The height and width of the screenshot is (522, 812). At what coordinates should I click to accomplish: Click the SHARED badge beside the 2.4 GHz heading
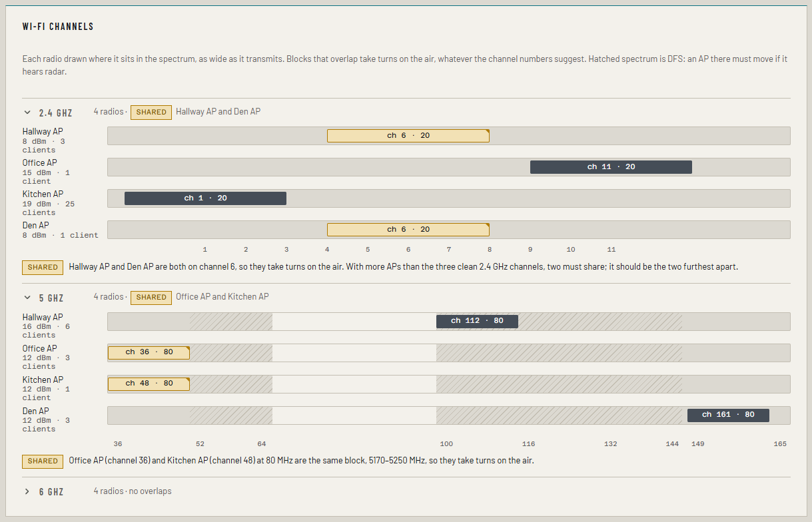pos(151,113)
